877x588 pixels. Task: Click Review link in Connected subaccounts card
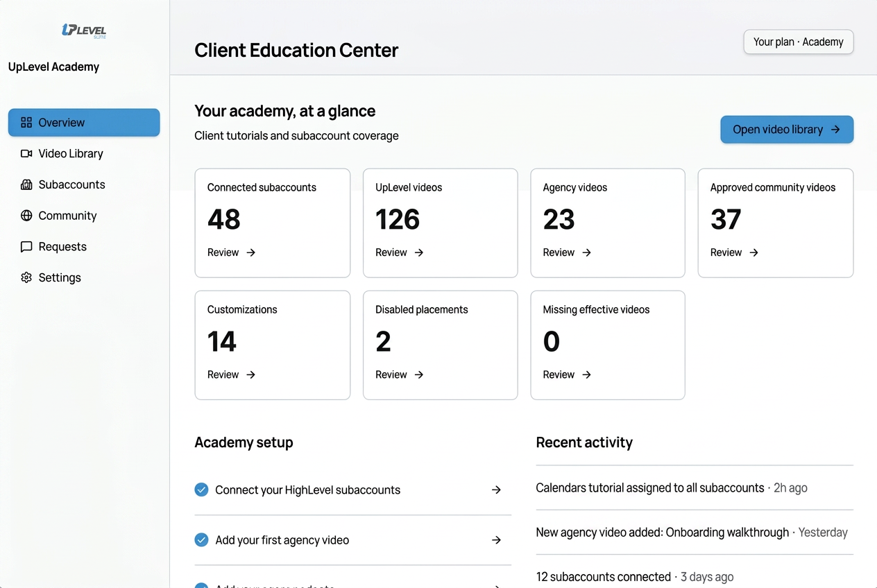click(232, 252)
